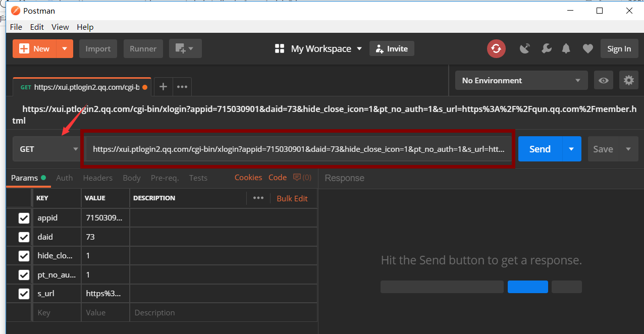Click the sync status icon
The width and height of the screenshot is (644, 334).
(496, 48)
